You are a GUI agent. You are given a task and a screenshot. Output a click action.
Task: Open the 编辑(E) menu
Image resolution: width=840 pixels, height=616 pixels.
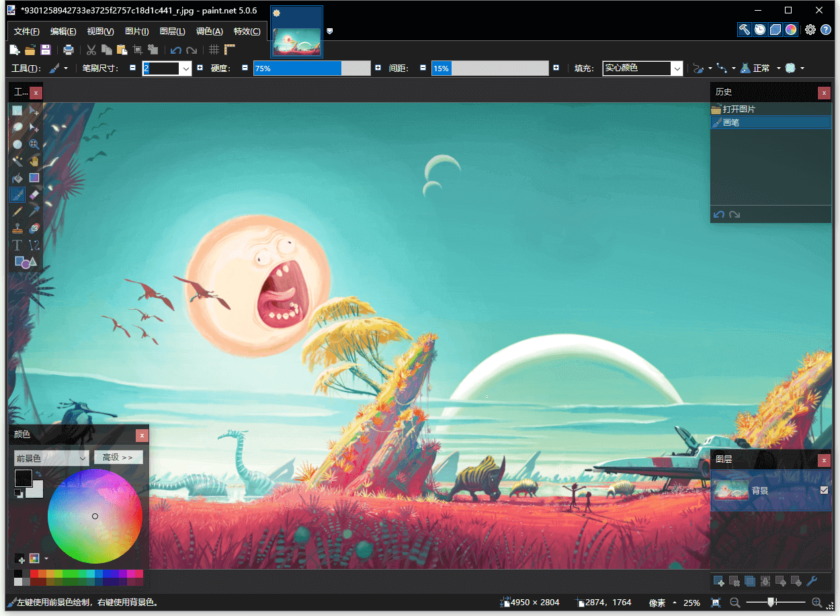point(63,32)
